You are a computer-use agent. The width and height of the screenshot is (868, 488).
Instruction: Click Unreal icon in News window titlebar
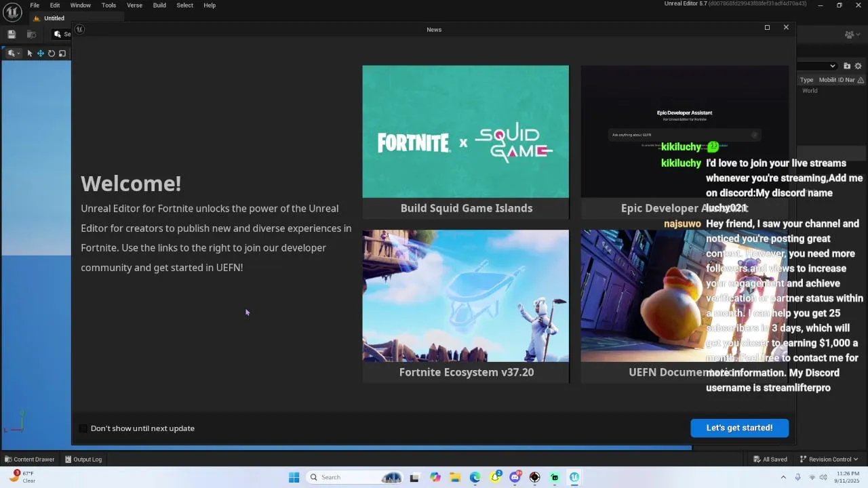79,29
